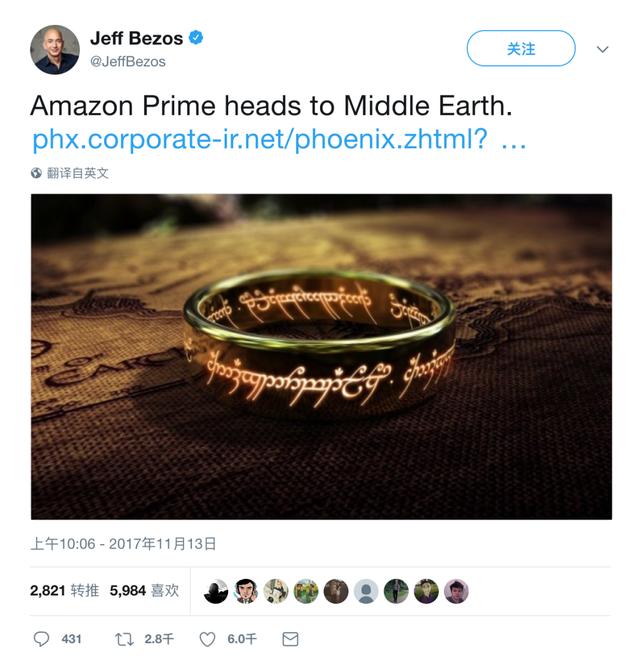Open Jeff Bezos profile avatar

point(54,48)
